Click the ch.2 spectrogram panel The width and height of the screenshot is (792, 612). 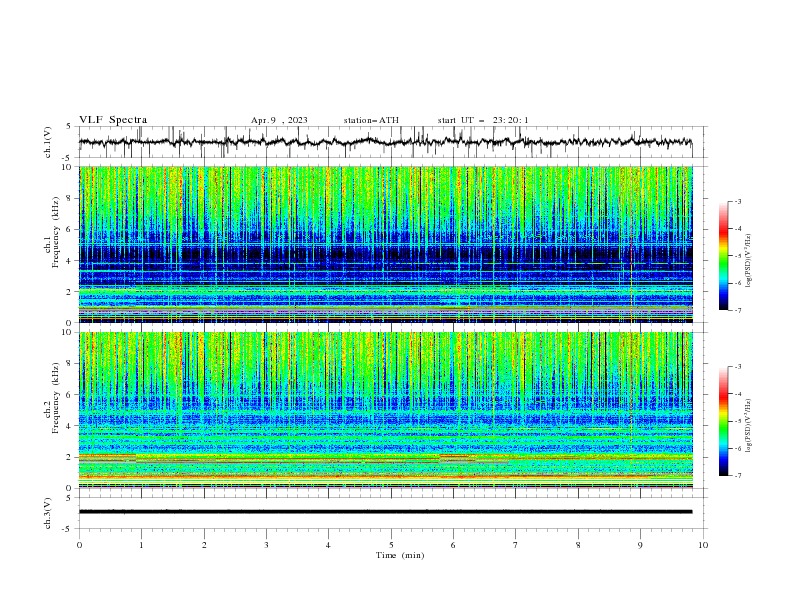(385, 410)
